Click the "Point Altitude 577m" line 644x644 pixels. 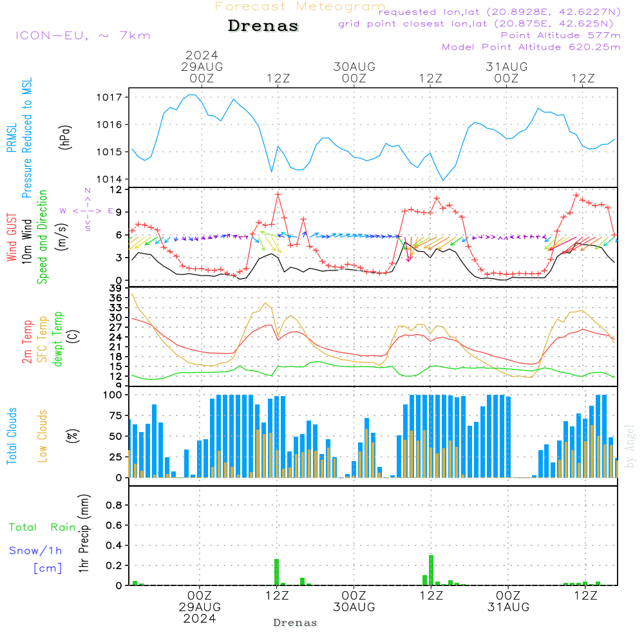click(x=560, y=35)
